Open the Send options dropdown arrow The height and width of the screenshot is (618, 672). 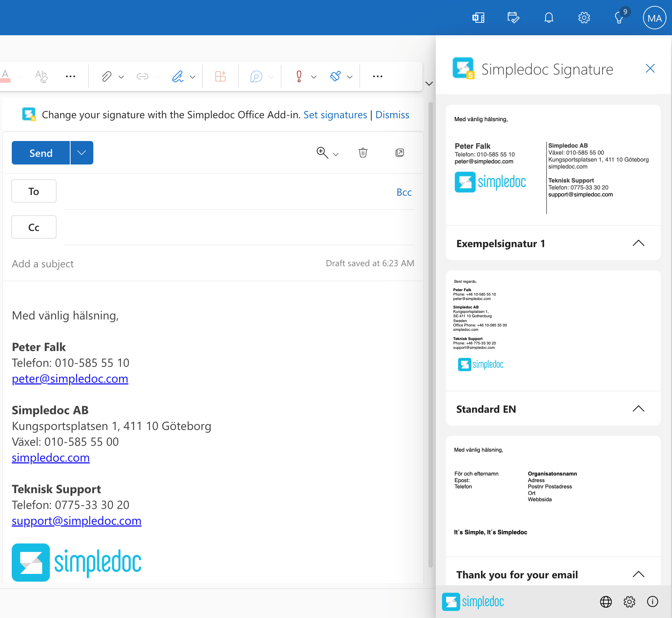(x=82, y=153)
